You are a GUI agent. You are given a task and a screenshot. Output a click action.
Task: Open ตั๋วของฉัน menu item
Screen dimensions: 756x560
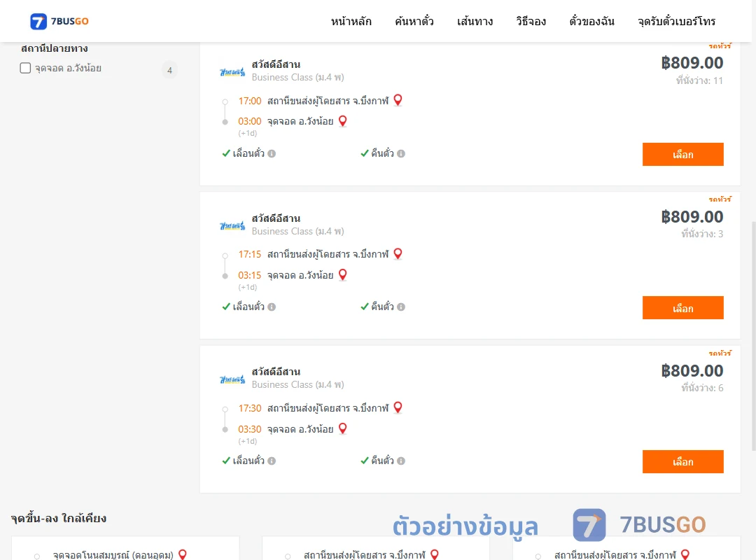pos(591,21)
